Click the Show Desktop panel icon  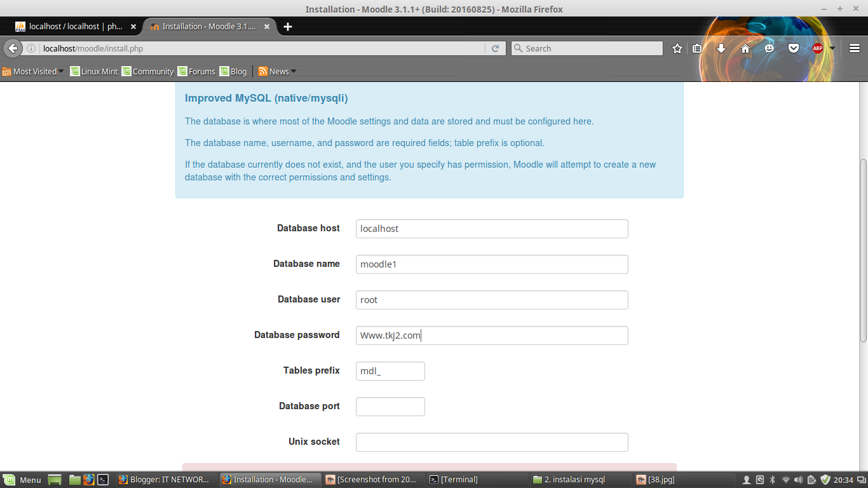55,480
